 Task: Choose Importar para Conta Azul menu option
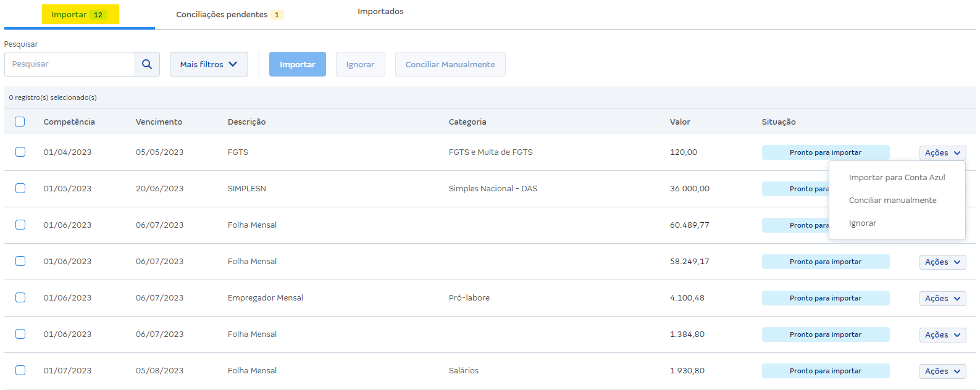[897, 177]
